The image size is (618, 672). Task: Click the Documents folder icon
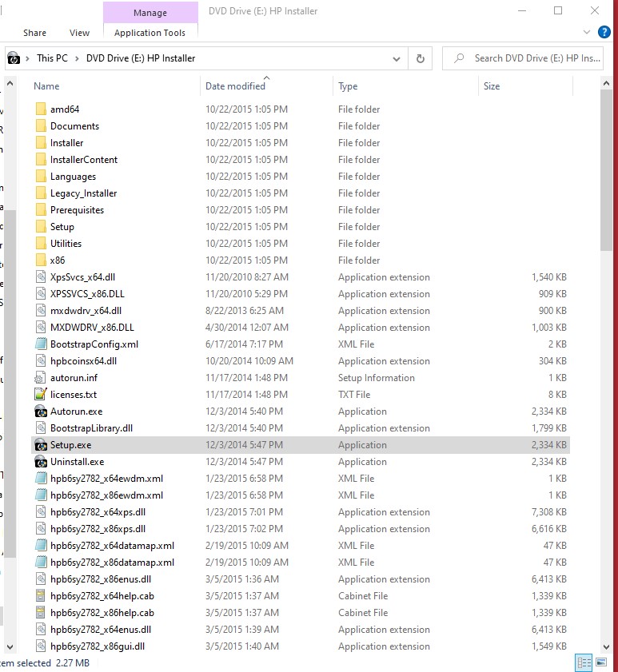click(41, 125)
